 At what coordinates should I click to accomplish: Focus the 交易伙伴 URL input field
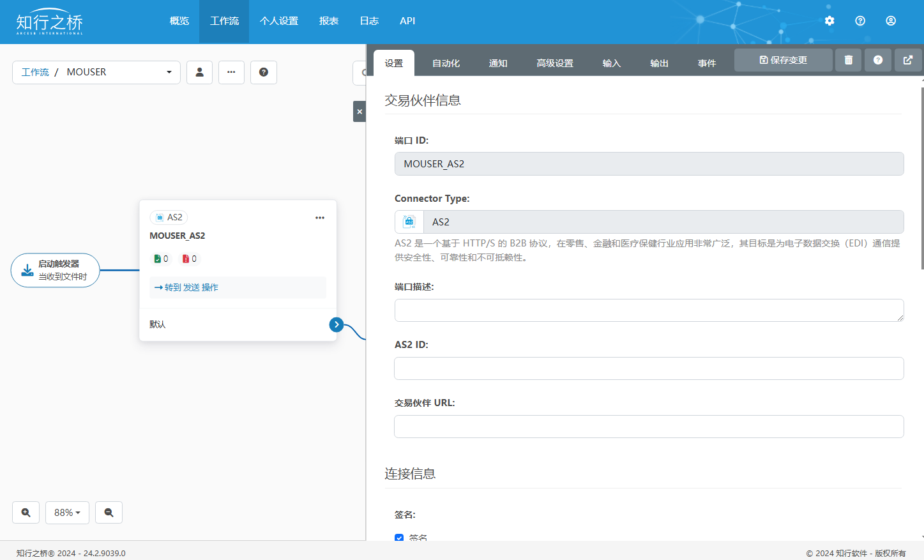point(649,427)
